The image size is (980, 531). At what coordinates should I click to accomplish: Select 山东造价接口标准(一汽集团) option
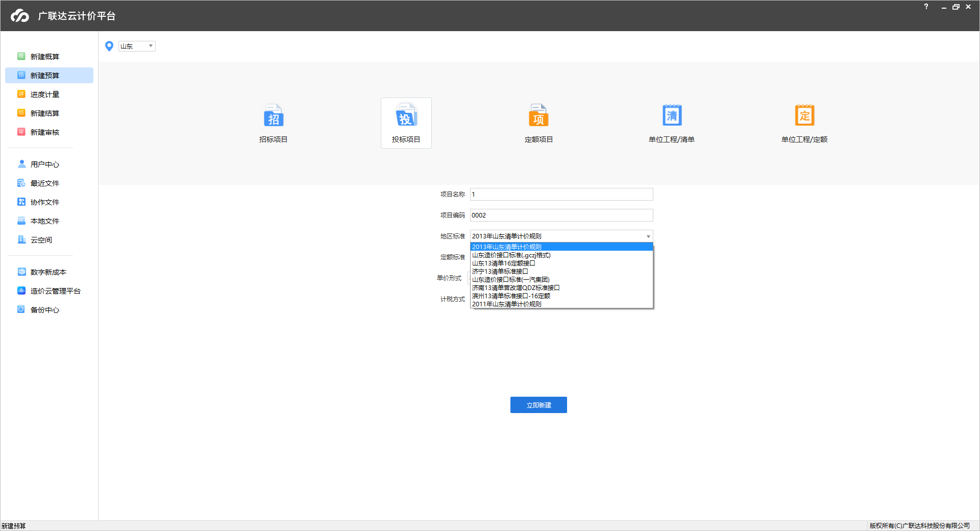(x=561, y=280)
